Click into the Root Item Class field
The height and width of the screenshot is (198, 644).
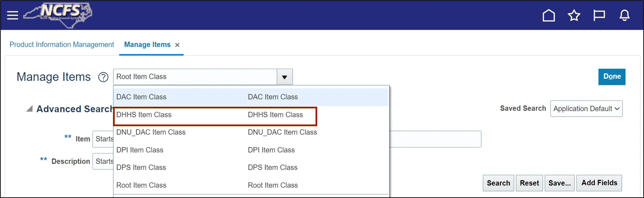coord(195,77)
